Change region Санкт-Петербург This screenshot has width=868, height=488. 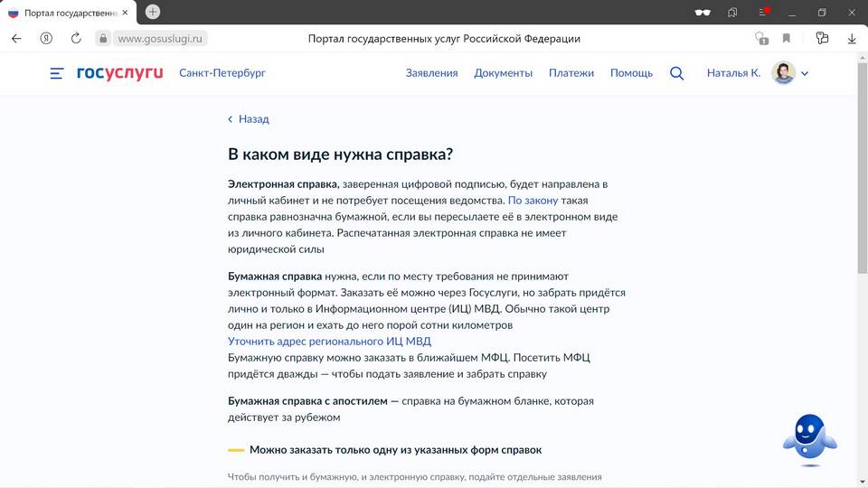pos(222,73)
